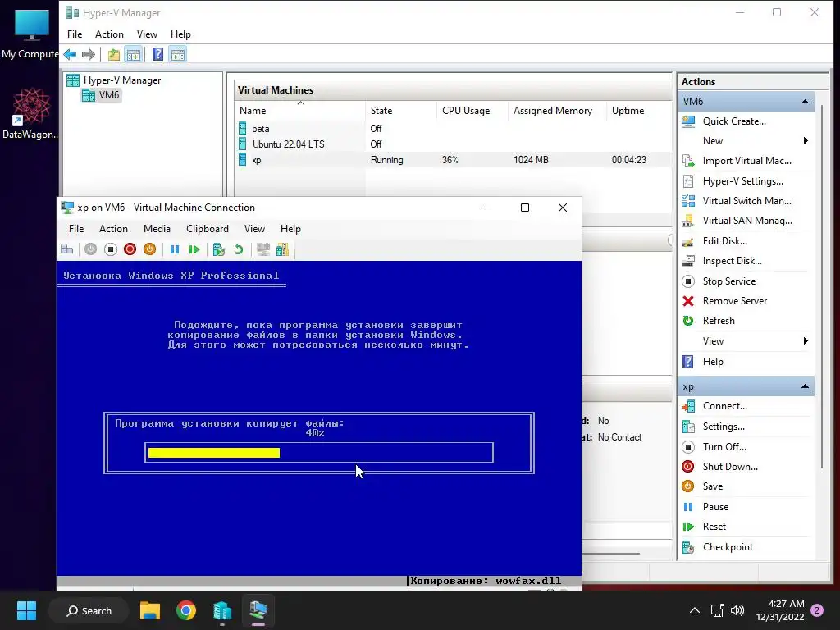The height and width of the screenshot is (630, 840).
Task: Open Windows Start button on taskbar
Action: [26, 610]
